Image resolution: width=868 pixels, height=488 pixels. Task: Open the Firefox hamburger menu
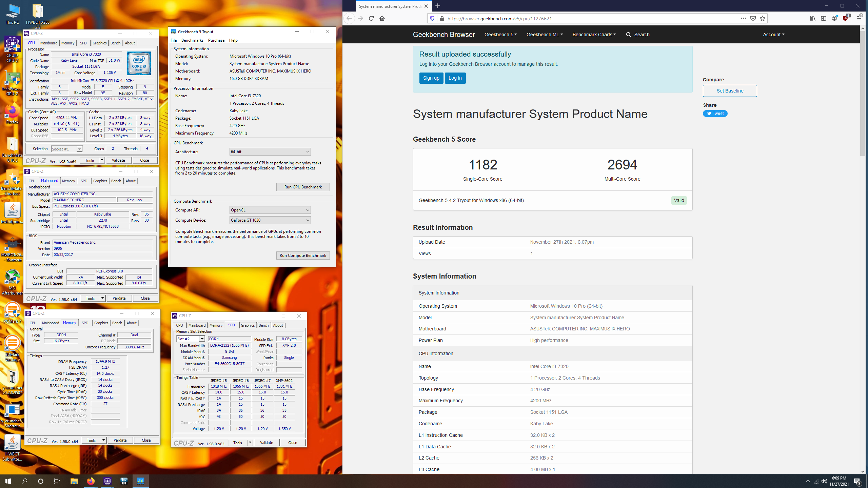[x=859, y=18]
